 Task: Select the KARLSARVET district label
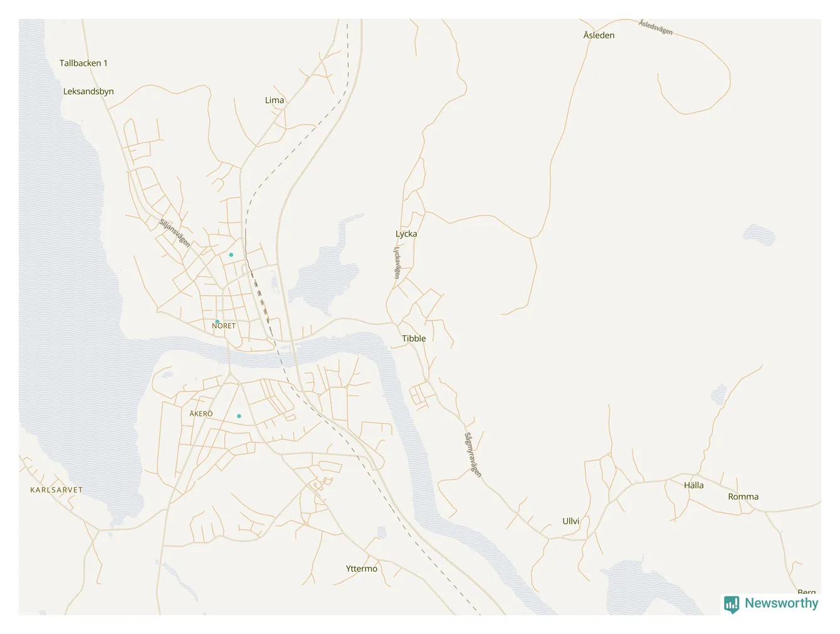(x=56, y=490)
